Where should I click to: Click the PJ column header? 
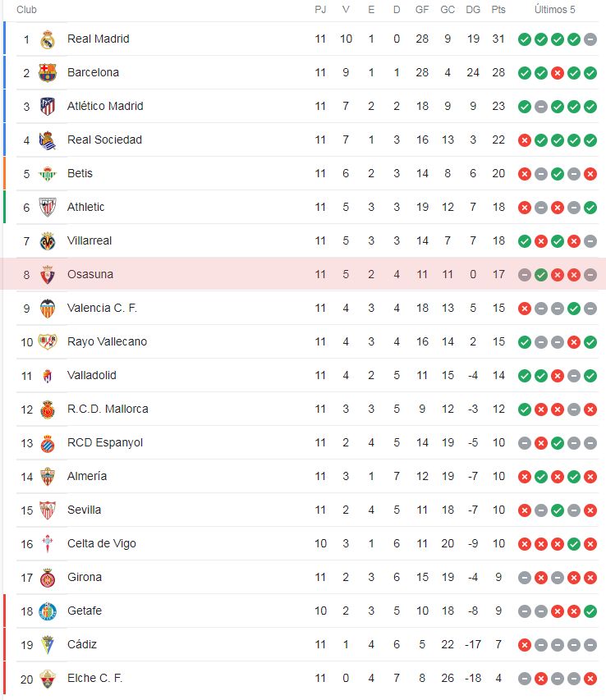point(319,11)
